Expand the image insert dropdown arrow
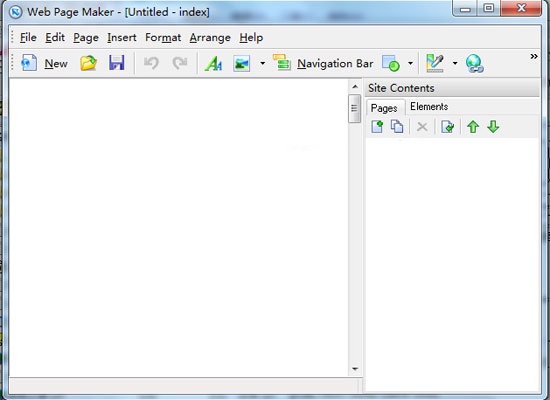 262,64
